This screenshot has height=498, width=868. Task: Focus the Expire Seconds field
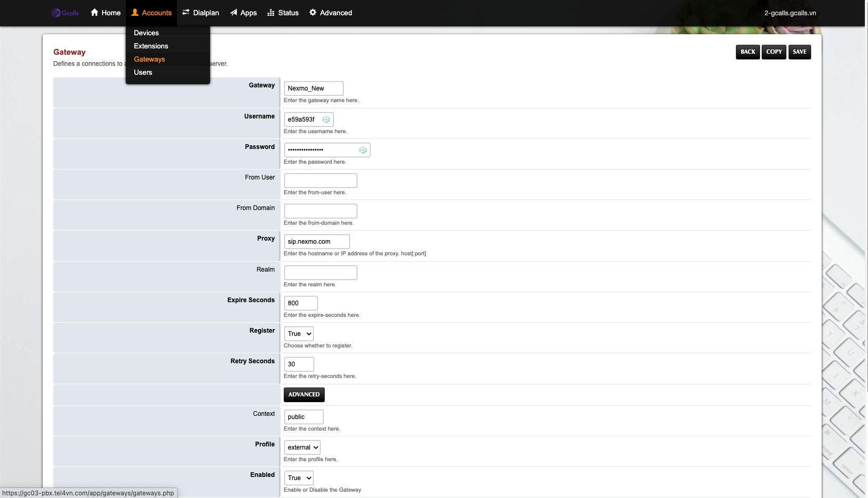[x=301, y=303]
